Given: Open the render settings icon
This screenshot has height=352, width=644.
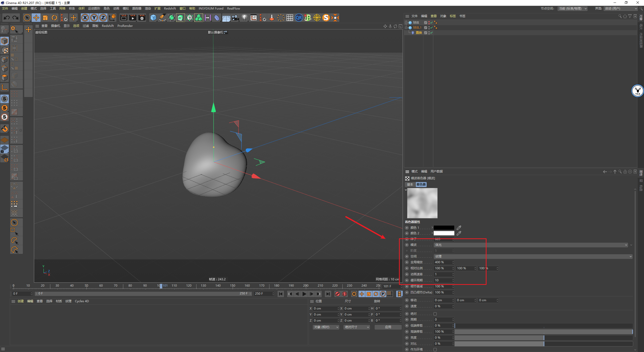Looking at the screenshot, I should [142, 18].
